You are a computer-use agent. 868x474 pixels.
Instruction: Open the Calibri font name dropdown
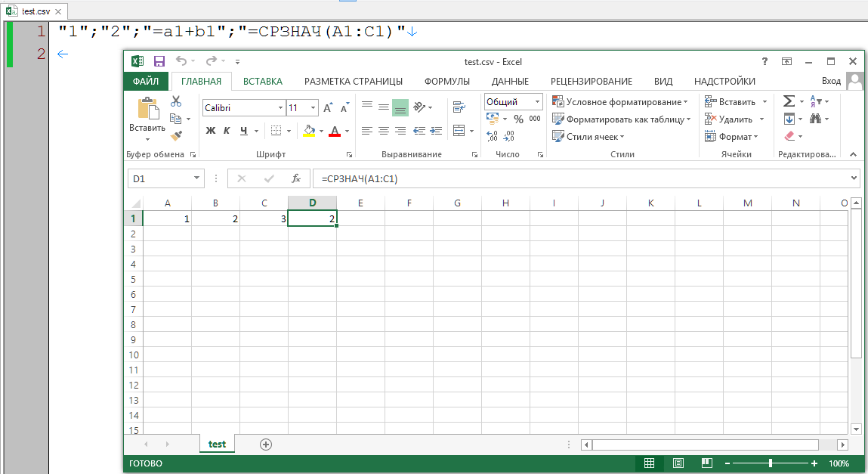click(281, 108)
